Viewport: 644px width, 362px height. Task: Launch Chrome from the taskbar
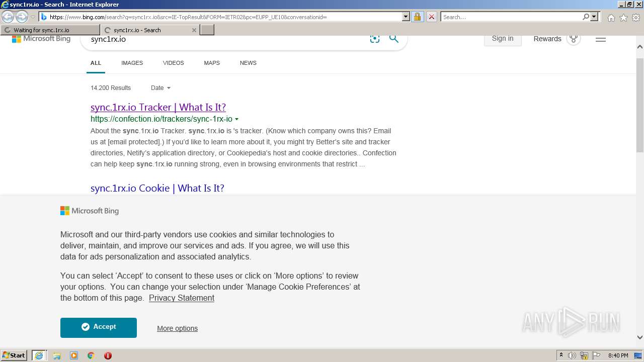(91, 355)
